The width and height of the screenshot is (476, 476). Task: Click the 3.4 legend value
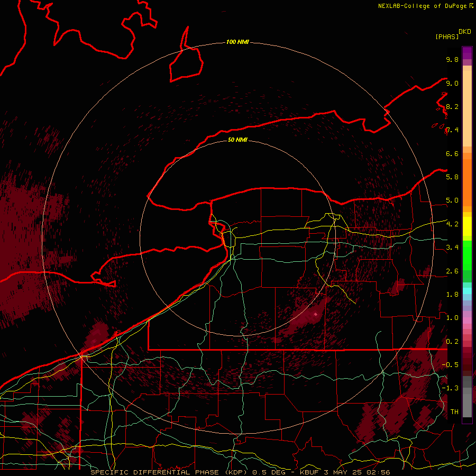point(452,248)
